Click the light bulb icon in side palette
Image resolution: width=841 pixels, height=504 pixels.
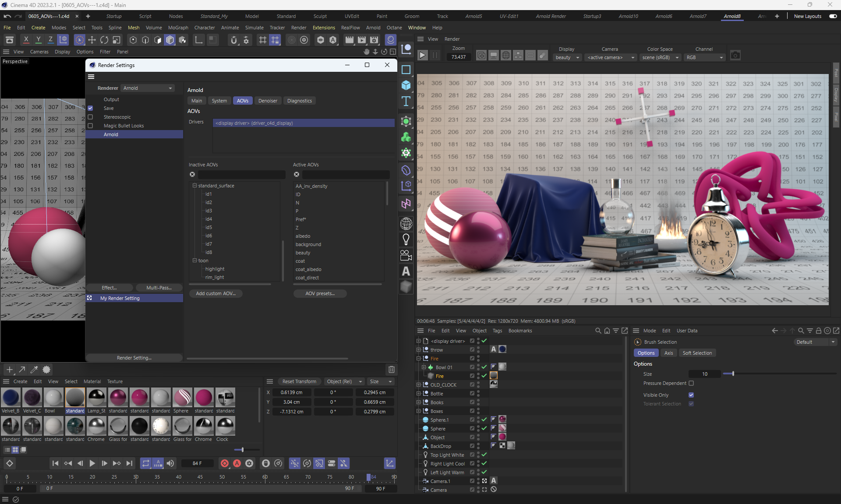tap(406, 239)
